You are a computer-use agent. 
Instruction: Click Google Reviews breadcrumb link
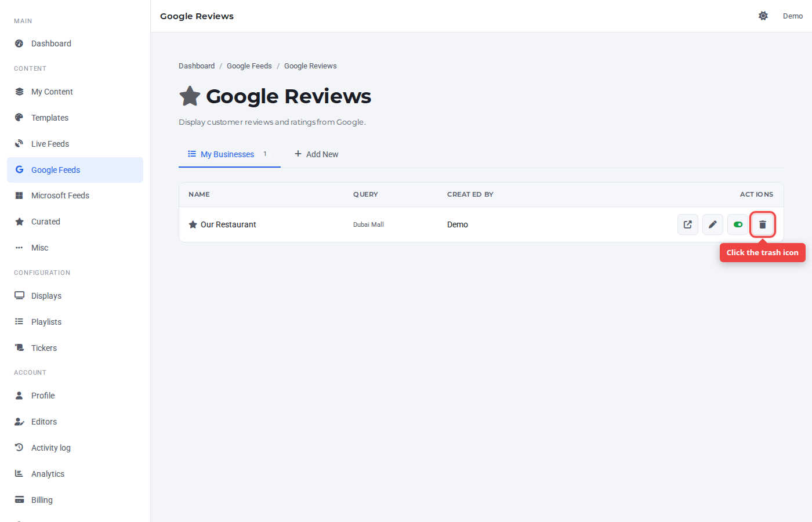click(x=310, y=66)
